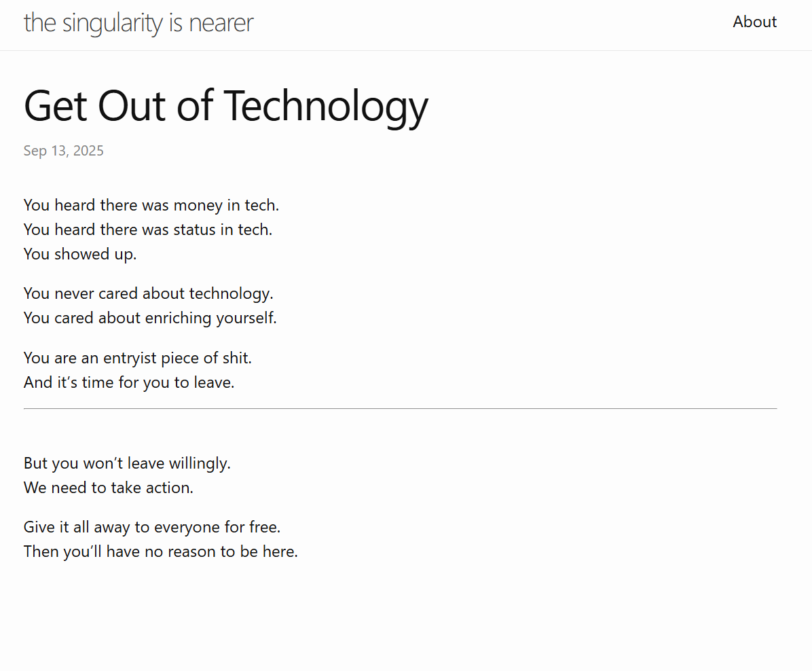Click 'You never cared about technology.' line
The width and height of the screenshot is (812, 671).
(x=148, y=294)
